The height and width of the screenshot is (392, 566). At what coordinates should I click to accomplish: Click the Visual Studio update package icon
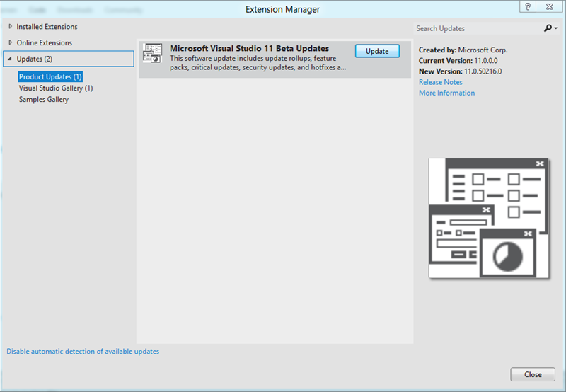click(x=152, y=54)
